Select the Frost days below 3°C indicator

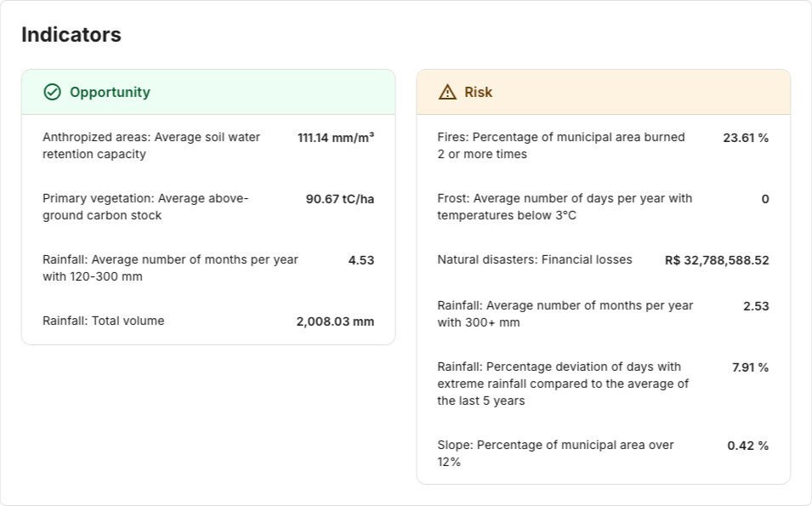tap(565, 207)
